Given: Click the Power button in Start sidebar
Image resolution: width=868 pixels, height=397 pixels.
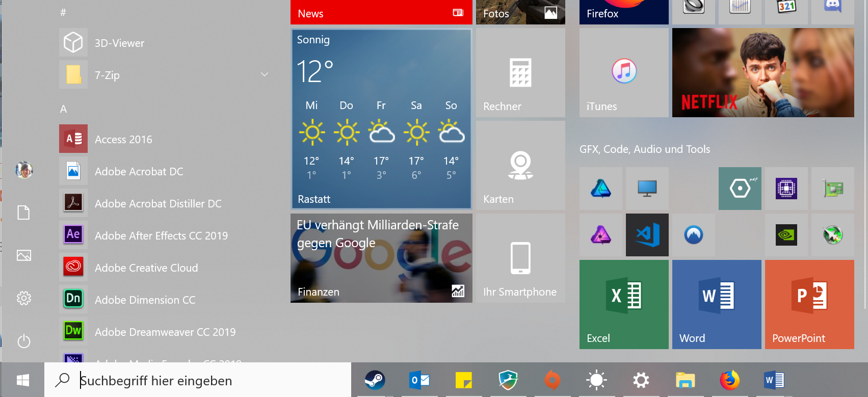Looking at the screenshot, I should pyautogui.click(x=24, y=341).
